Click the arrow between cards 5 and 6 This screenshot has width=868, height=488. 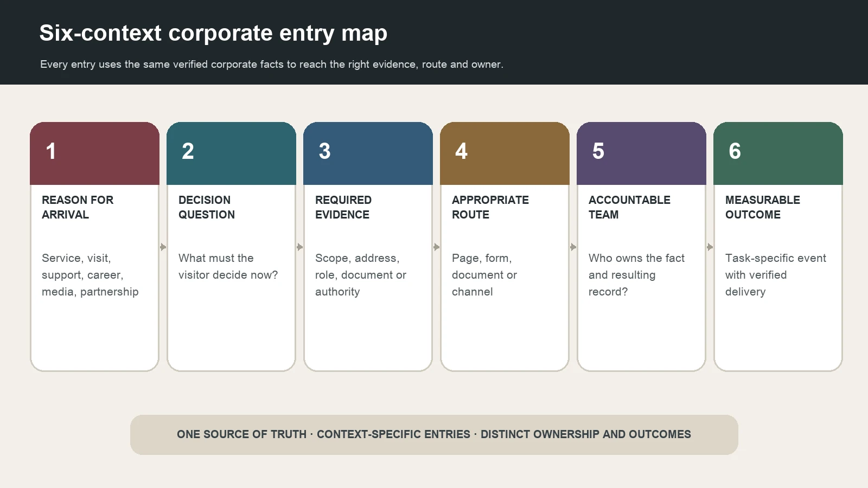point(710,247)
